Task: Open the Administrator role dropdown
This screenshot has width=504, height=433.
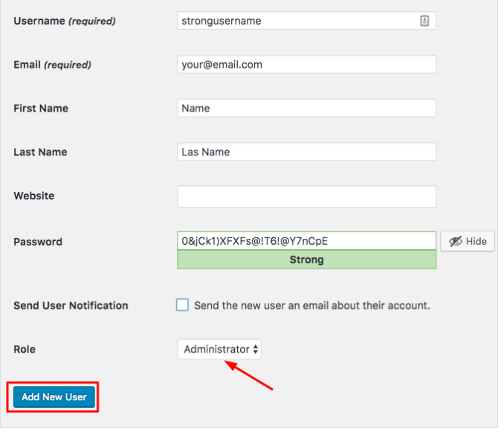Action: [x=219, y=349]
